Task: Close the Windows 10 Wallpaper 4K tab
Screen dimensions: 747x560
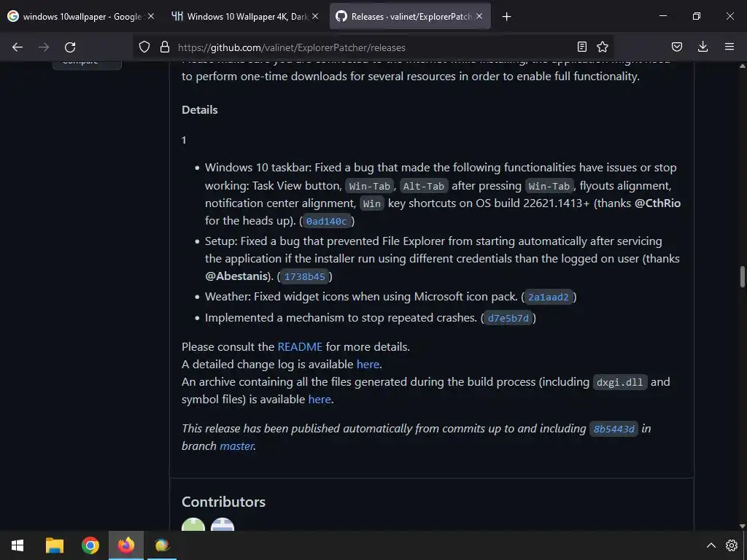Action: (315, 16)
